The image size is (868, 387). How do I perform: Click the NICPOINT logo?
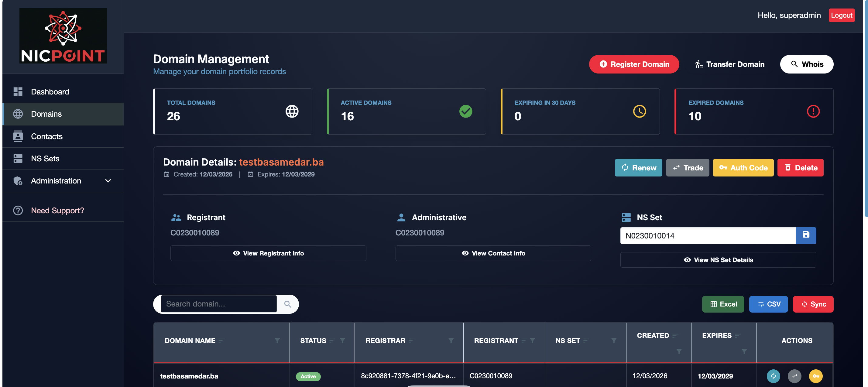pos(63,36)
